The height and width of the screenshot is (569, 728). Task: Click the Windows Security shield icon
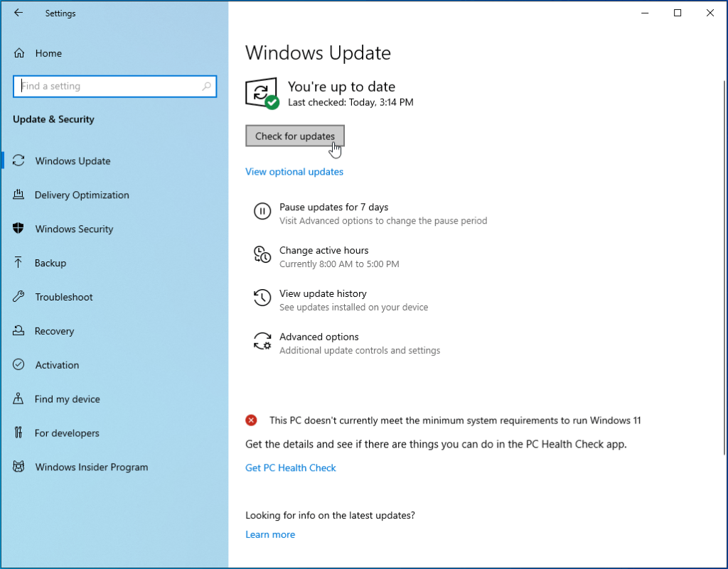tap(18, 229)
